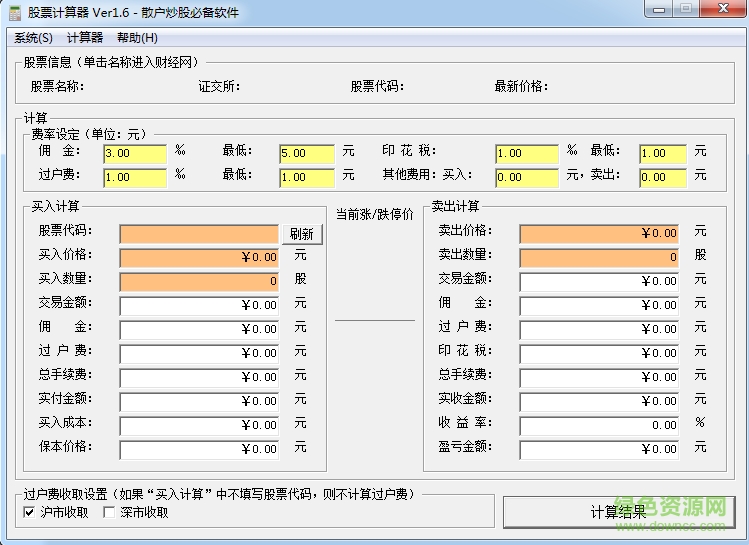The image size is (749, 545).
Task: Click the 印花税 result field in 卖出计算
Action: point(599,353)
